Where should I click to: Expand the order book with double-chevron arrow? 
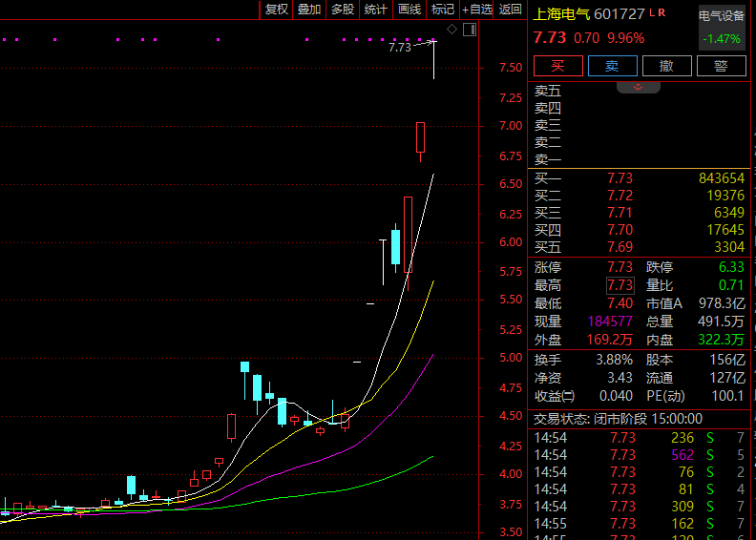[639, 88]
